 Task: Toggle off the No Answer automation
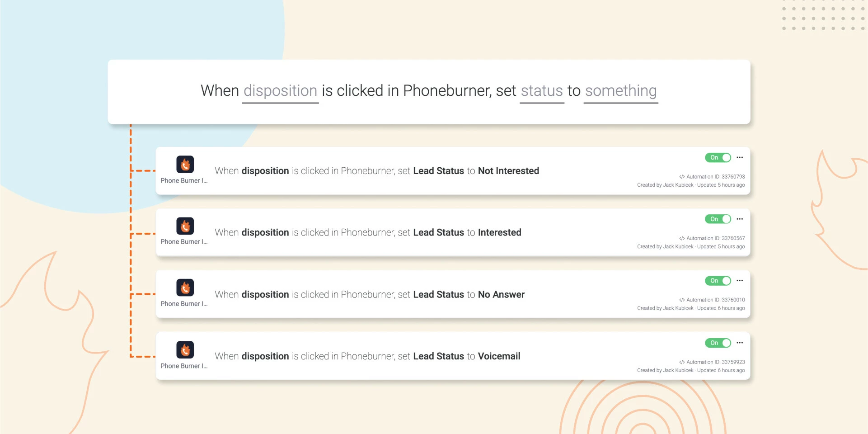[x=718, y=281]
